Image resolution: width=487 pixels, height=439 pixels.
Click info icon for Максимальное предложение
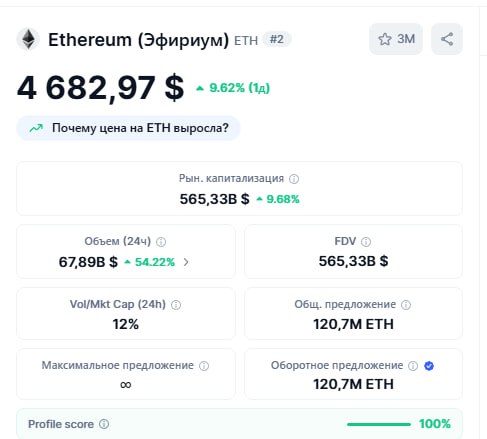pos(204,366)
